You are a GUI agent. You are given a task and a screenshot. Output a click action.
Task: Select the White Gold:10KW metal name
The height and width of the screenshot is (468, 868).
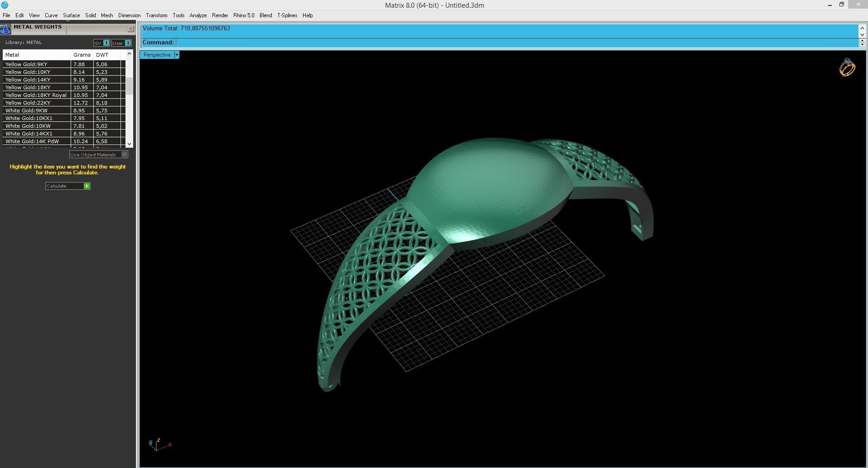pyautogui.click(x=28, y=126)
